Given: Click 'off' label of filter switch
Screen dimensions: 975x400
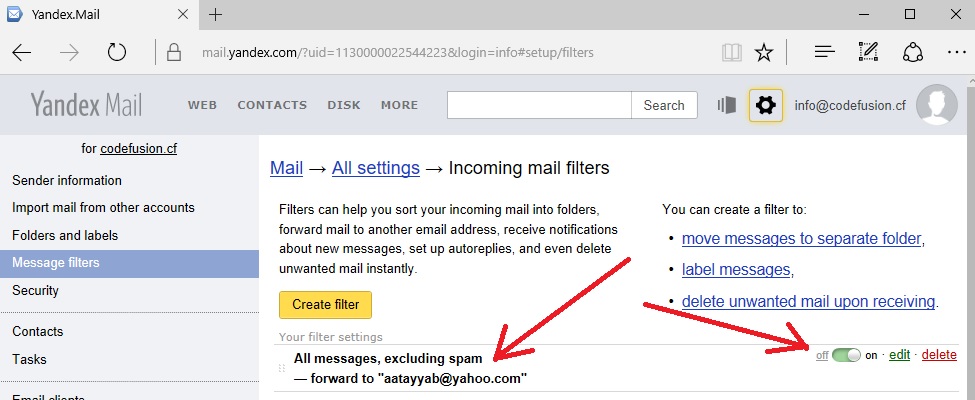Looking at the screenshot, I should click(822, 356).
